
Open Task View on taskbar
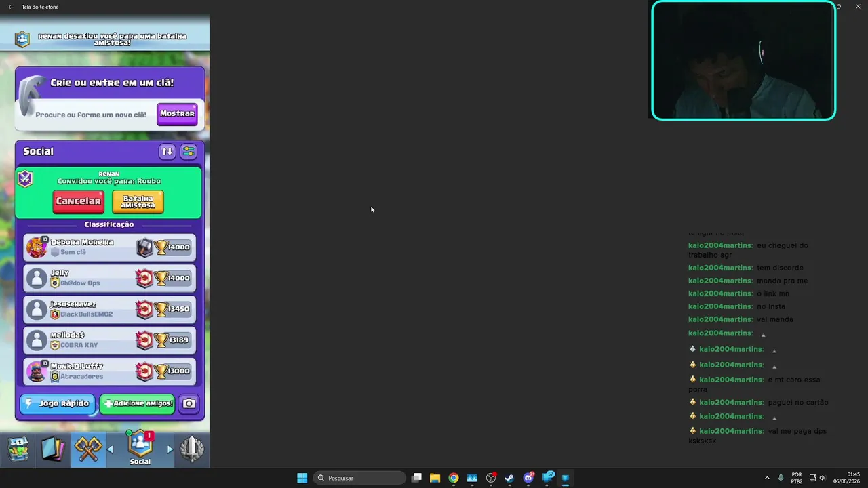417,478
